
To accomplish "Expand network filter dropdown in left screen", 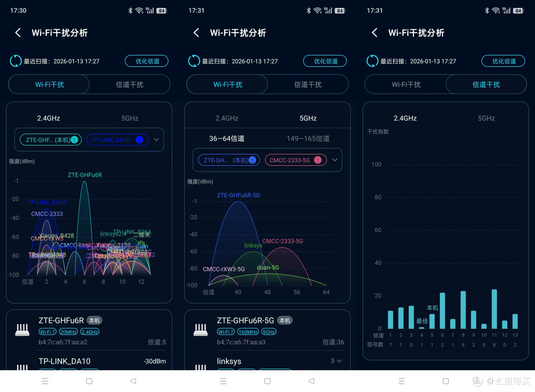I will (157, 140).
